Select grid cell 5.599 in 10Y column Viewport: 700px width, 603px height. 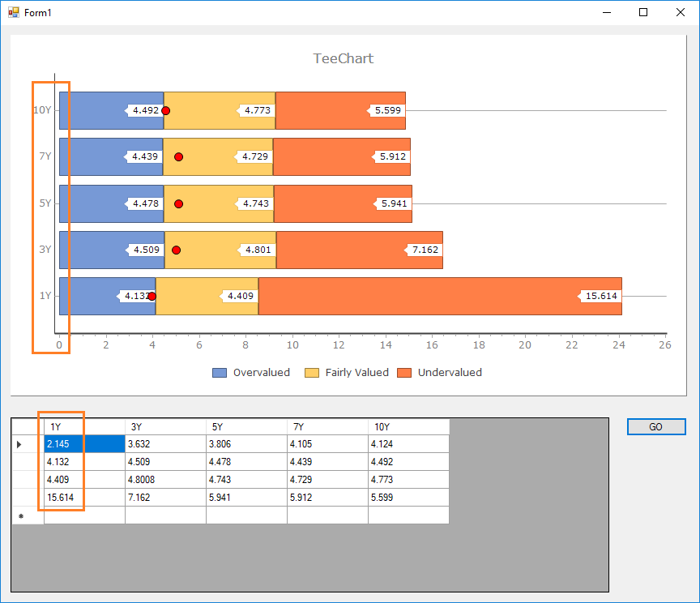(408, 498)
